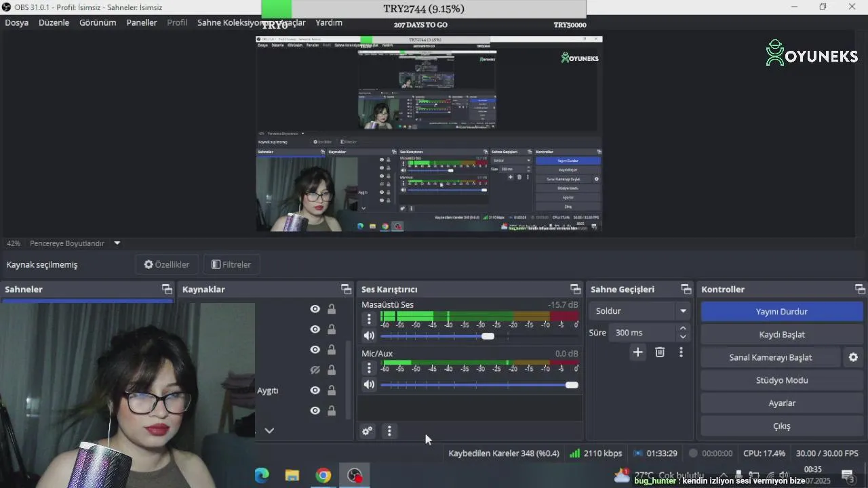868x488 pixels.
Task: Open Google Chrome from the taskbar
Action: [x=323, y=476]
